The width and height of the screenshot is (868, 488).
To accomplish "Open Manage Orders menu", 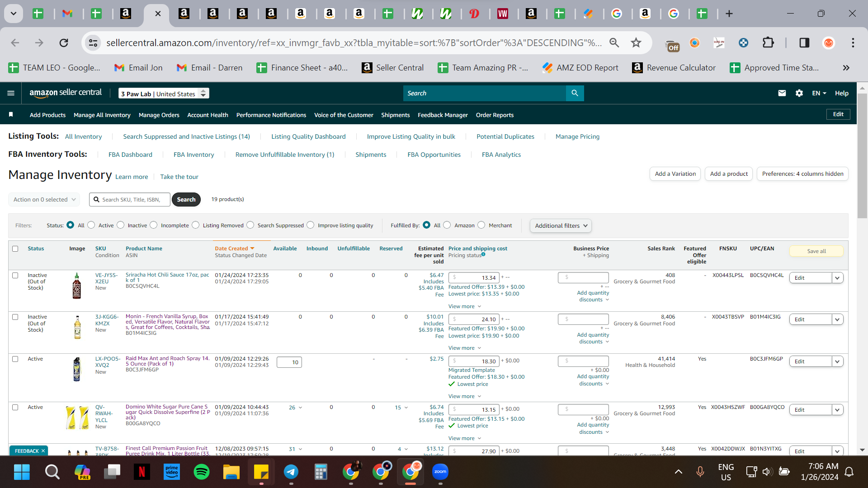I will pos(159,115).
